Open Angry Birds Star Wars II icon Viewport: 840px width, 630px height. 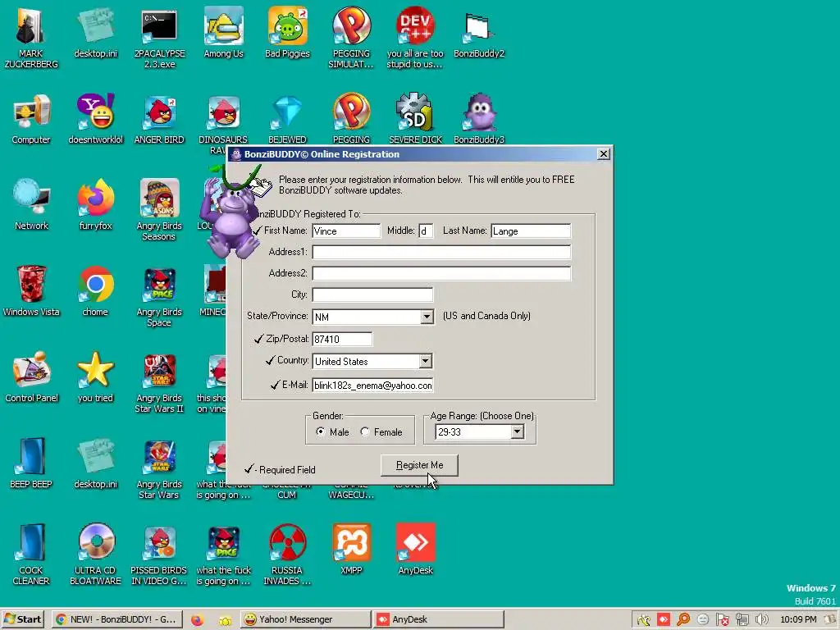[159, 382]
